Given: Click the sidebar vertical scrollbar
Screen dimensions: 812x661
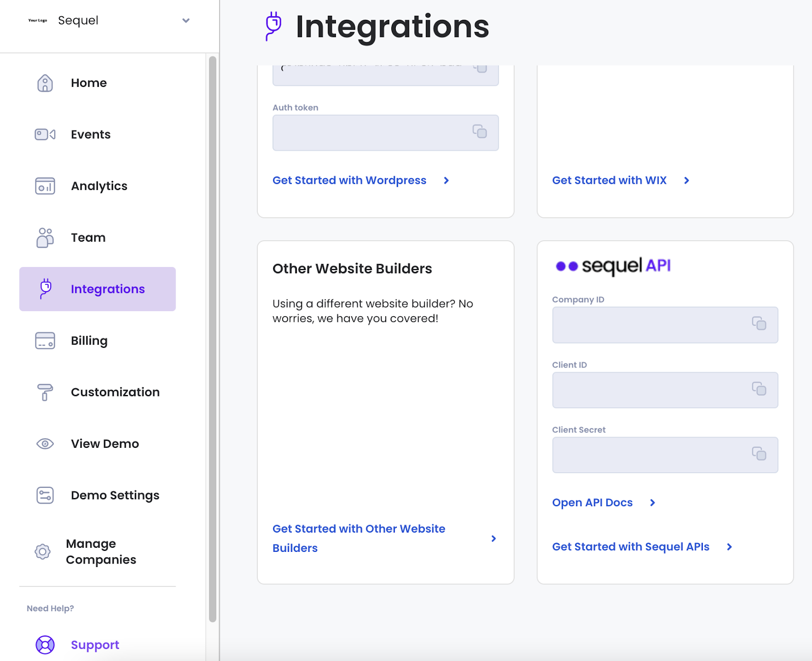Looking at the screenshot, I should click(x=213, y=339).
